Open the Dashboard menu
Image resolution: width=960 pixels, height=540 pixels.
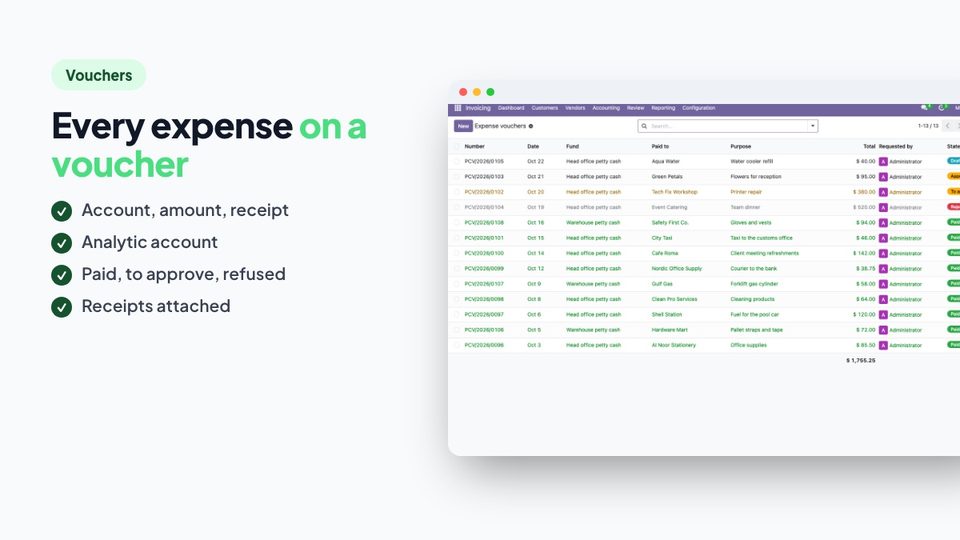[x=511, y=108]
